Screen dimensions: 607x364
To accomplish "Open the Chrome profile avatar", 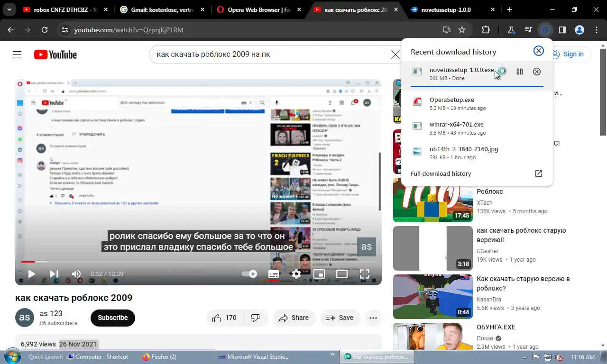I will click(x=579, y=30).
